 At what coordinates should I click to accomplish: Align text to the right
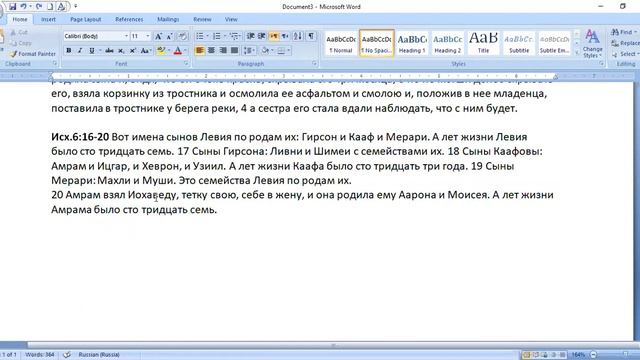pos(223,51)
